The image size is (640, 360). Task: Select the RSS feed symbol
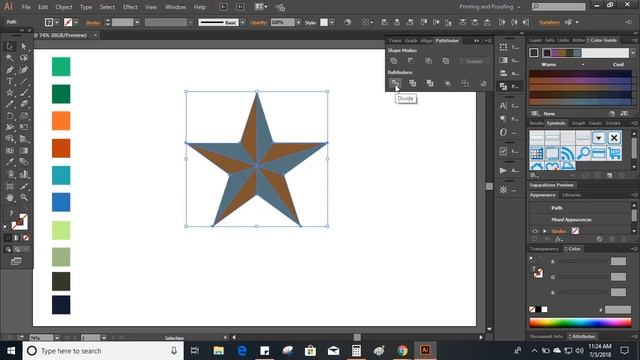coord(567,153)
